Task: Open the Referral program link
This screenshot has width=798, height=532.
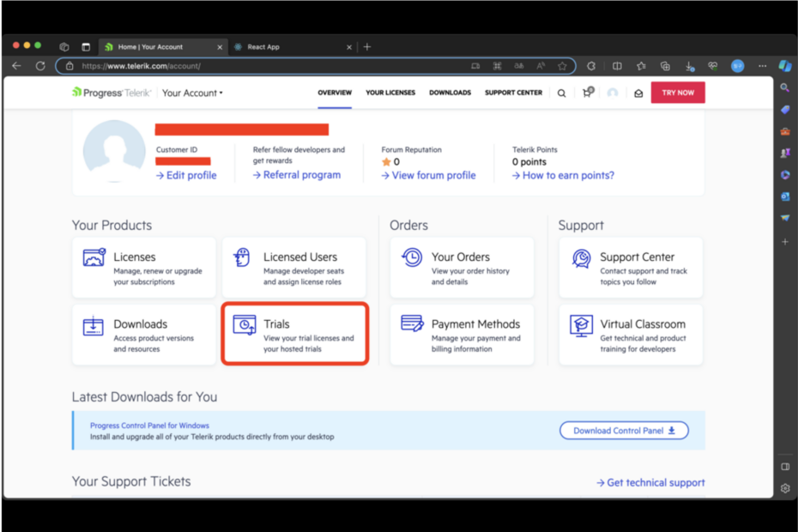Action: click(297, 175)
